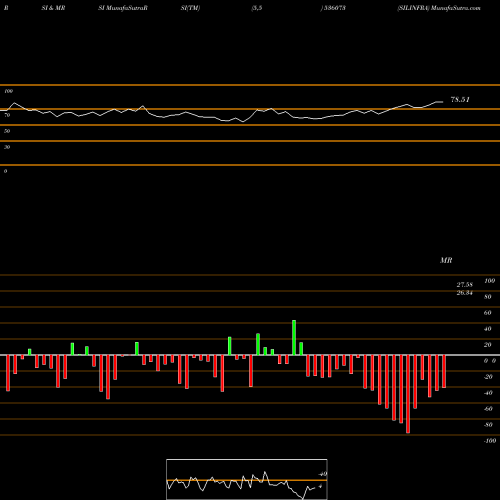Click the 49 label in mini chart
500x500 pixels.
[x=323, y=474]
